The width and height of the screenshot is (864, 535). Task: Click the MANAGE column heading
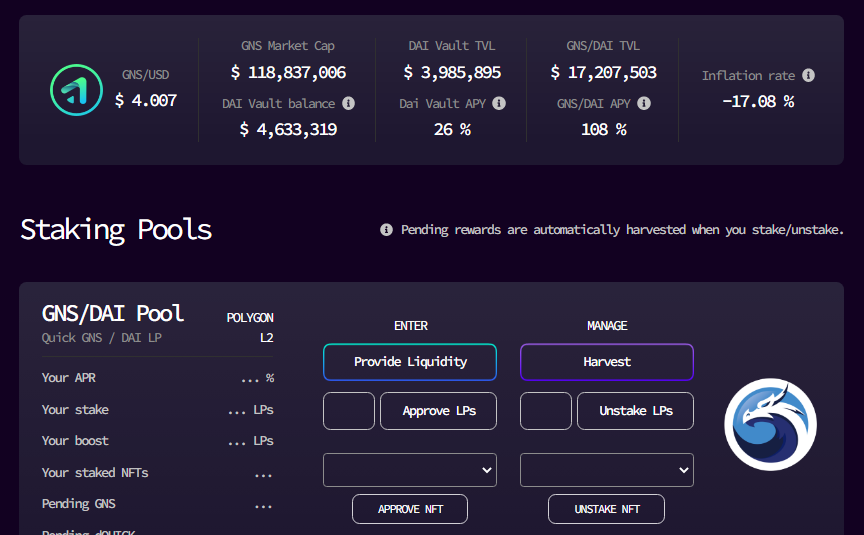tap(607, 326)
